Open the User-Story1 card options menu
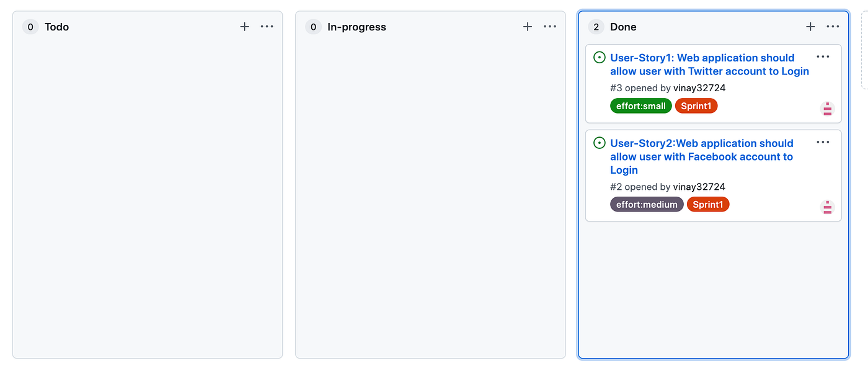This screenshot has height=371, width=868. (x=823, y=56)
